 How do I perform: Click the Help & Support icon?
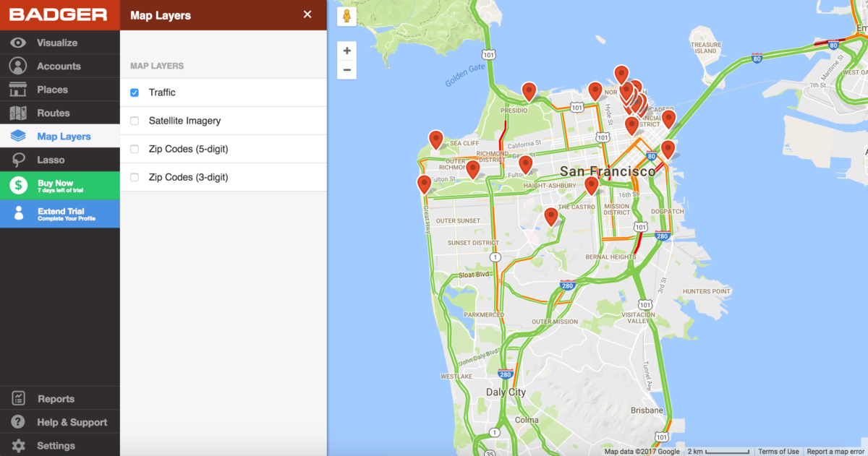click(20, 421)
